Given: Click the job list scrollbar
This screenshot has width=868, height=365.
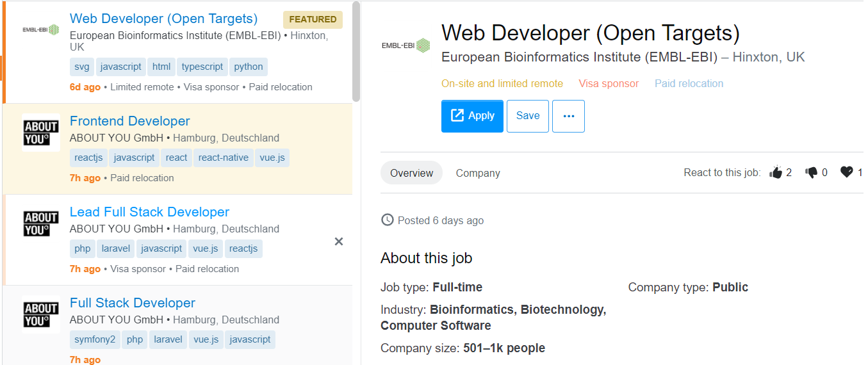Looking at the screenshot, I should pos(356,52).
